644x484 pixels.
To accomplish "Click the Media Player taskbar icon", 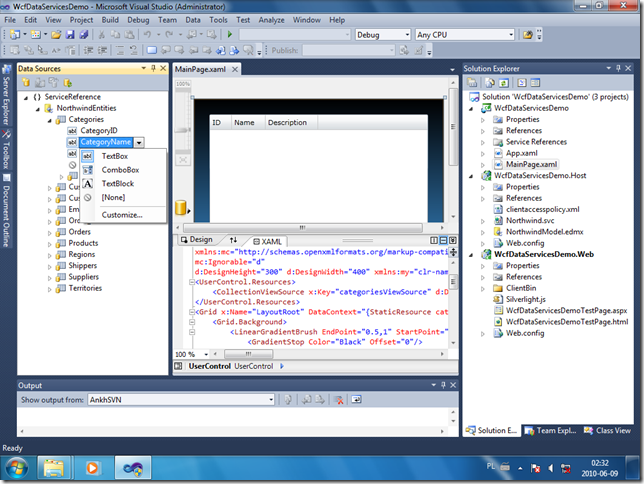I will point(93,467).
